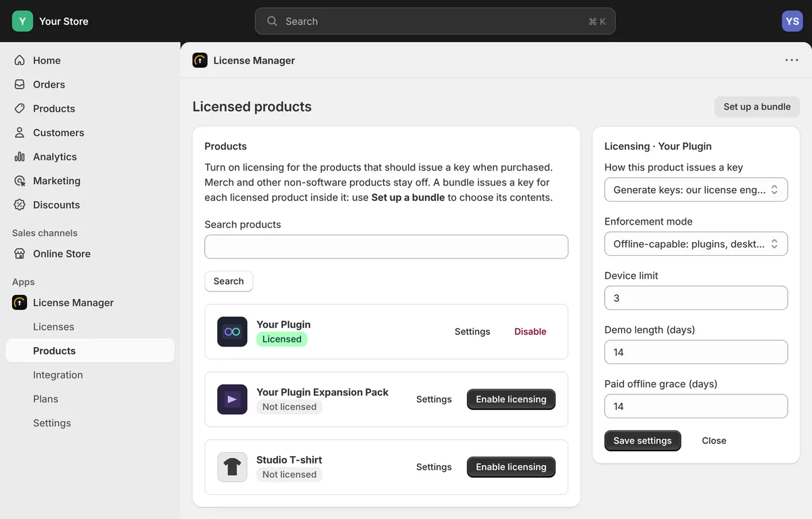Screen dimensions: 812x519
Task: Focus the top Search bar
Action: pyautogui.click(x=435, y=21)
